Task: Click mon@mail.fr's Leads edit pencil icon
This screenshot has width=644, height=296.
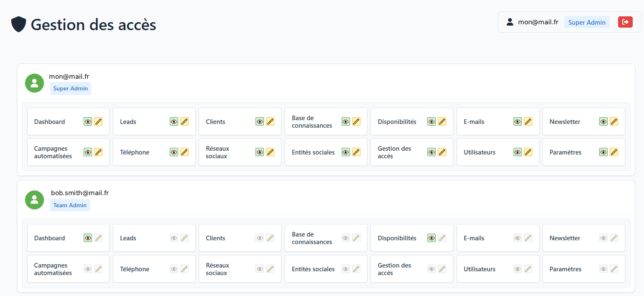Action: 184,121
